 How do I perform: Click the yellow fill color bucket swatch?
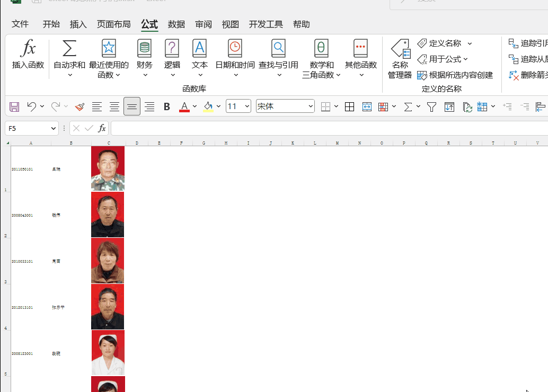tap(208, 106)
